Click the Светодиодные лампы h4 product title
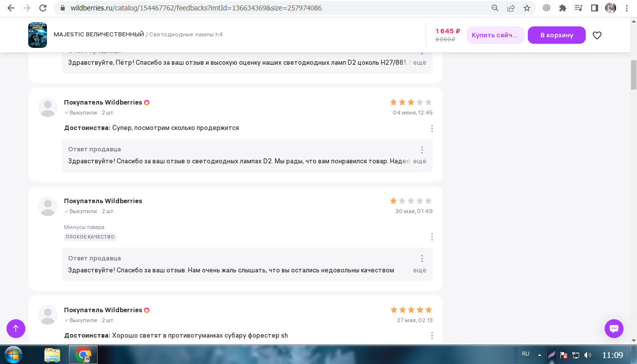Screen dimensions: 637x364 pos(186,34)
